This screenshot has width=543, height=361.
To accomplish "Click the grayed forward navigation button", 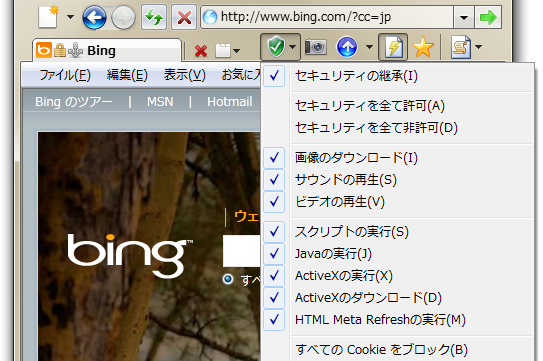I will 123,17.
